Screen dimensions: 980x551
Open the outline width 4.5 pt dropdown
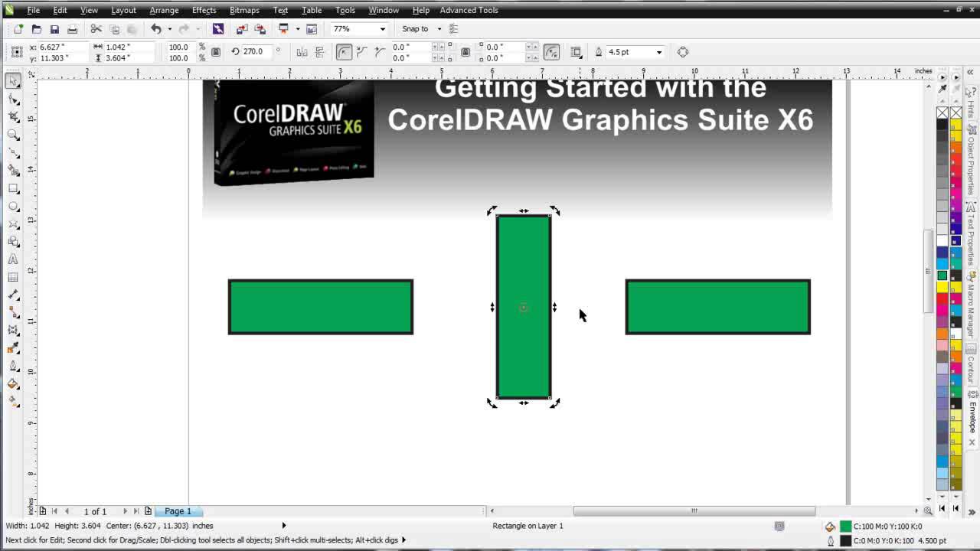[x=658, y=52]
